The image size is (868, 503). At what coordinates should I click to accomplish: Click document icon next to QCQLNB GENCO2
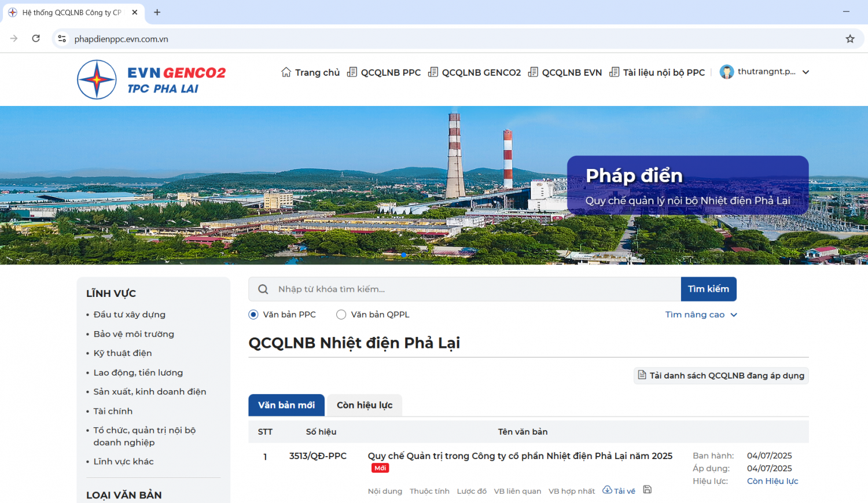tap(433, 72)
